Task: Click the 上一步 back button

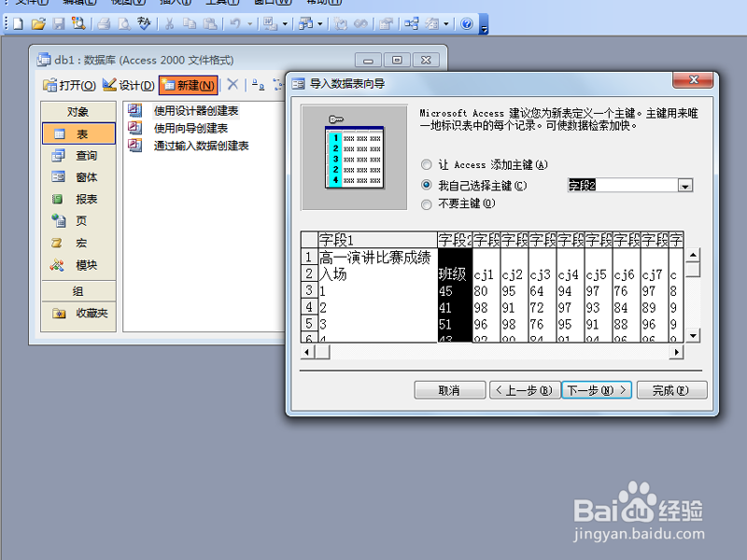Action: pos(525,390)
